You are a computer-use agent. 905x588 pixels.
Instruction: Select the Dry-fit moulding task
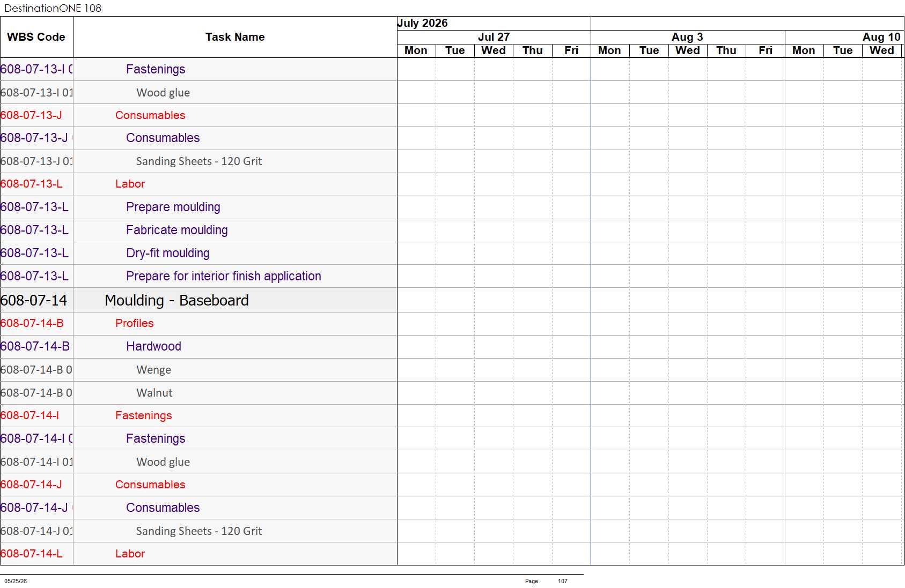pos(168,253)
